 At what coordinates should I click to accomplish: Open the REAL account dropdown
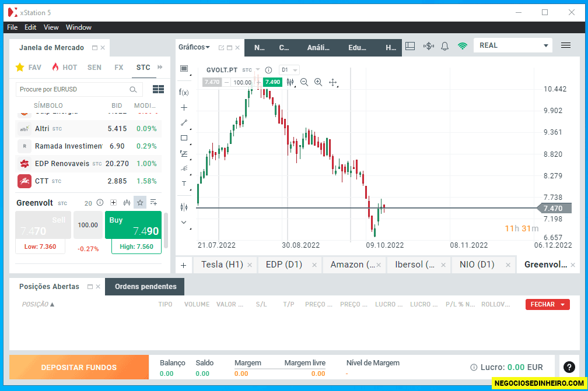pos(513,45)
